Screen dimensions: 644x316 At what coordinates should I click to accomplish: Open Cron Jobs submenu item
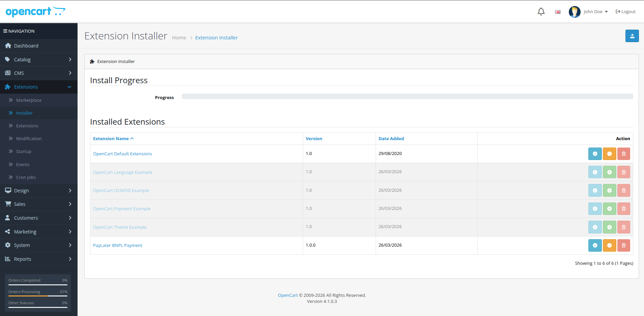(x=39, y=177)
